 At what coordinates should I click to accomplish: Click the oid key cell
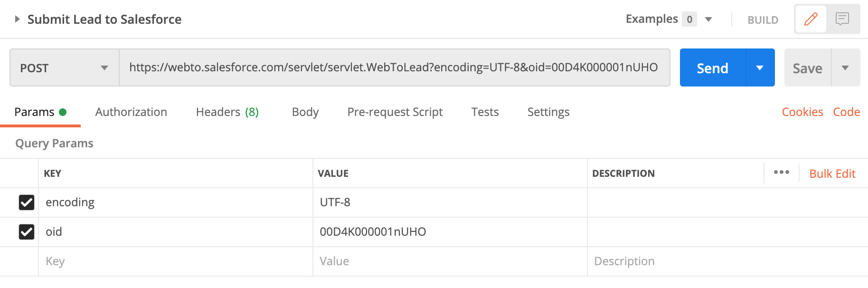click(x=176, y=232)
